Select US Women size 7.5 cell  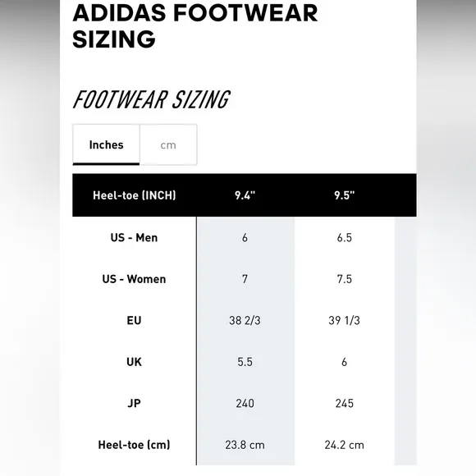(x=344, y=279)
